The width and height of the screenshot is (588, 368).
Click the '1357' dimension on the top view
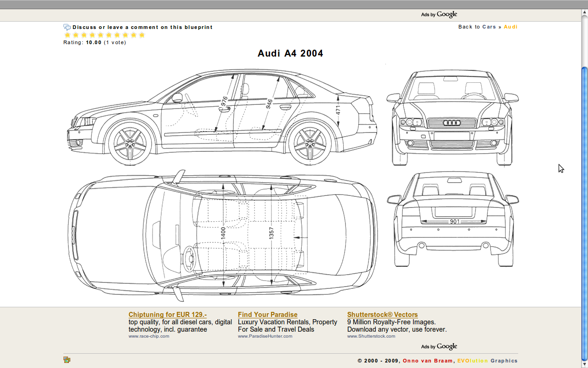point(271,233)
